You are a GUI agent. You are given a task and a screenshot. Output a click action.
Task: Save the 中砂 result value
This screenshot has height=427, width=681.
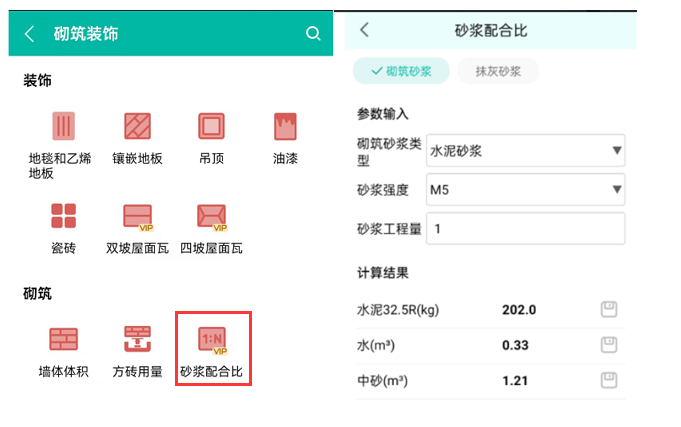[608, 380]
